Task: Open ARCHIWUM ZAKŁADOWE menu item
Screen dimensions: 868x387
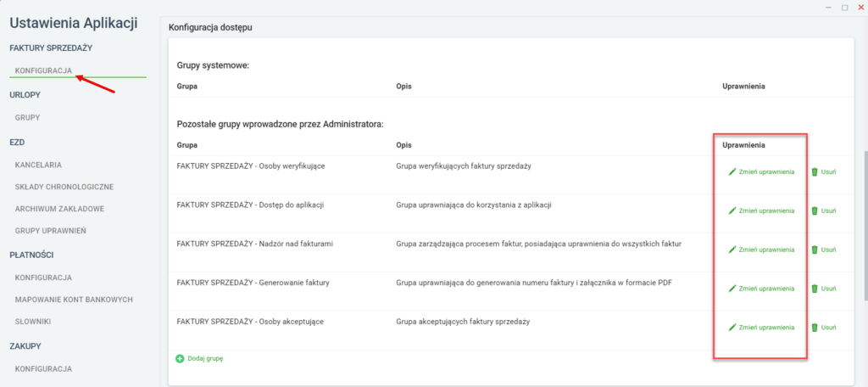Action: pyautogui.click(x=60, y=209)
